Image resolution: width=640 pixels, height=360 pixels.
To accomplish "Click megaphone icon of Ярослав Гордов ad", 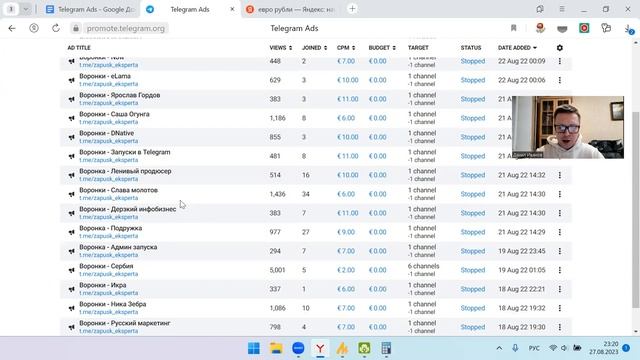I will (72, 99).
